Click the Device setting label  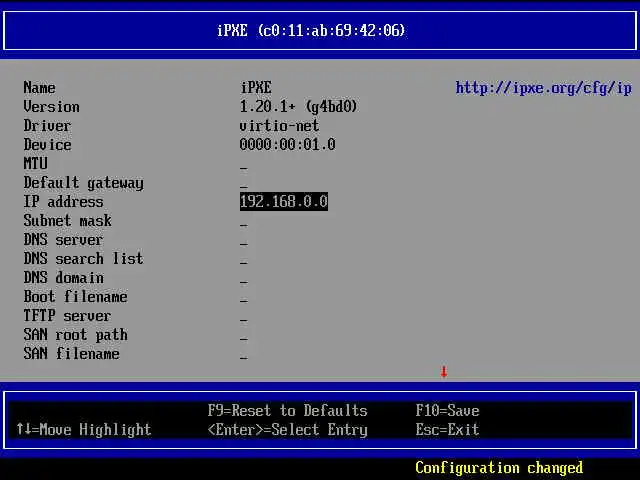click(x=47, y=144)
